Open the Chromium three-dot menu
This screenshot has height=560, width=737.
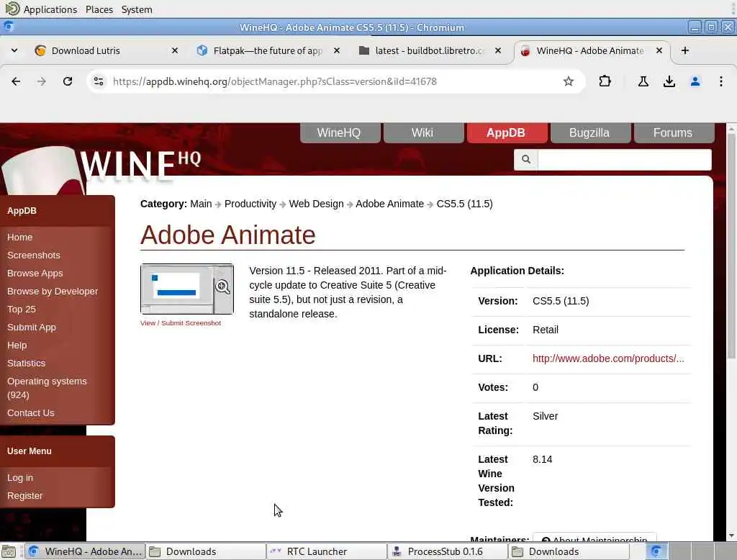[x=720, y=81]
